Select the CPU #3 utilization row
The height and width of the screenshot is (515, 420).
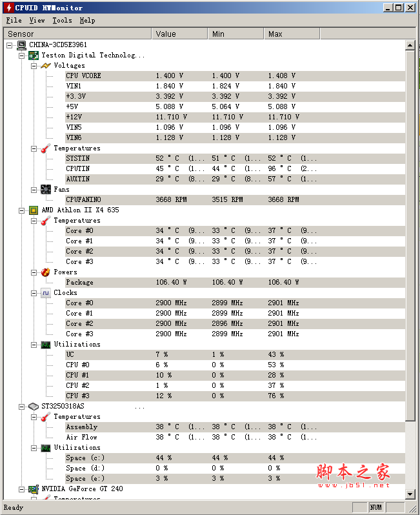(x=235, y=396)
